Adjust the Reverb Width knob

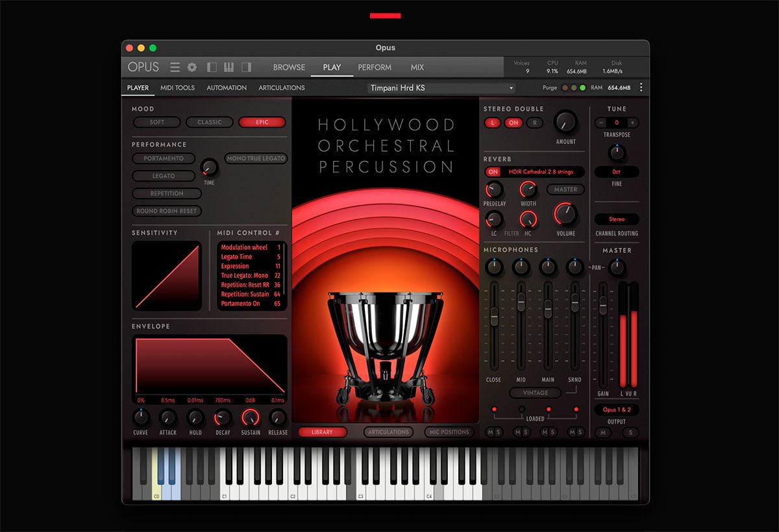(x=528, y=189)
